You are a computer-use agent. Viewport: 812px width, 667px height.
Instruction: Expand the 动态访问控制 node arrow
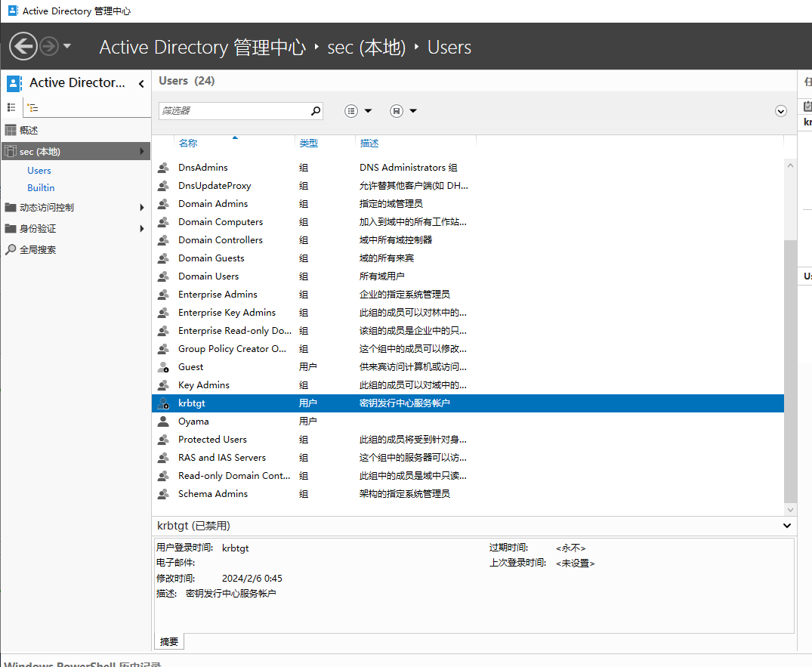[142, 208]
